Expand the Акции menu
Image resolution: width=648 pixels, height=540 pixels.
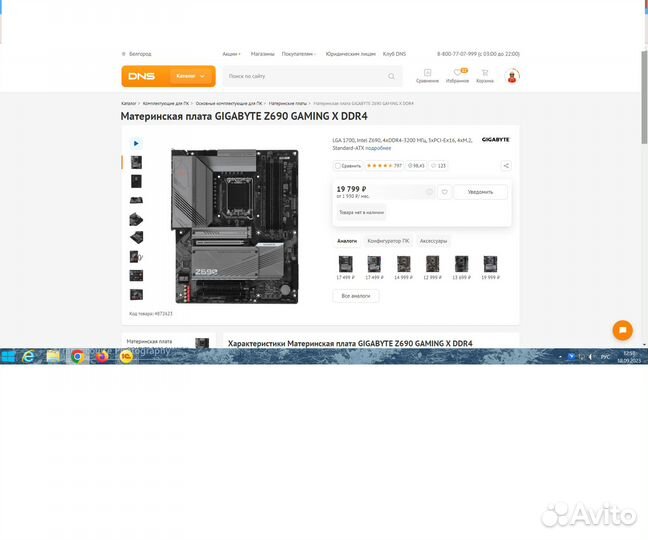point(231,54)
